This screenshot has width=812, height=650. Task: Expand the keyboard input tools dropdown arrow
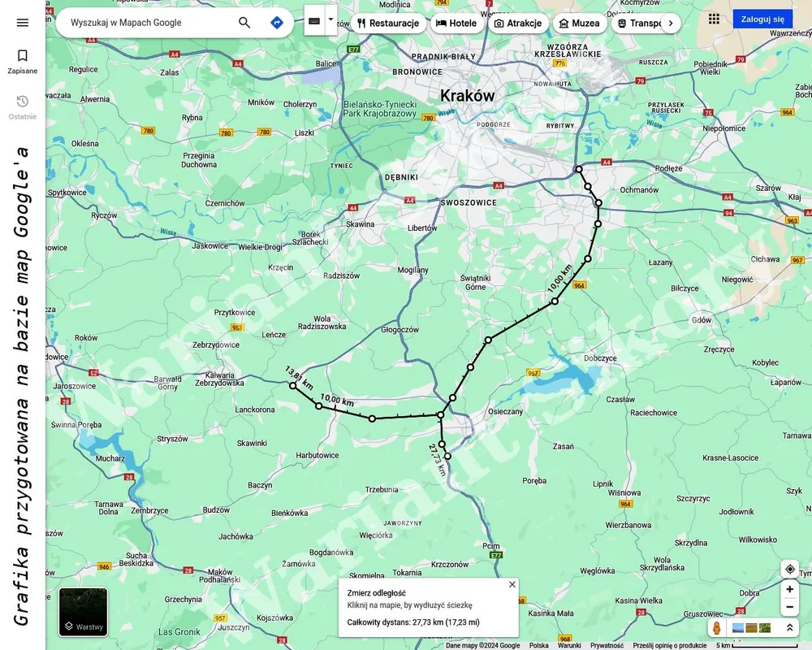point(331,20)
